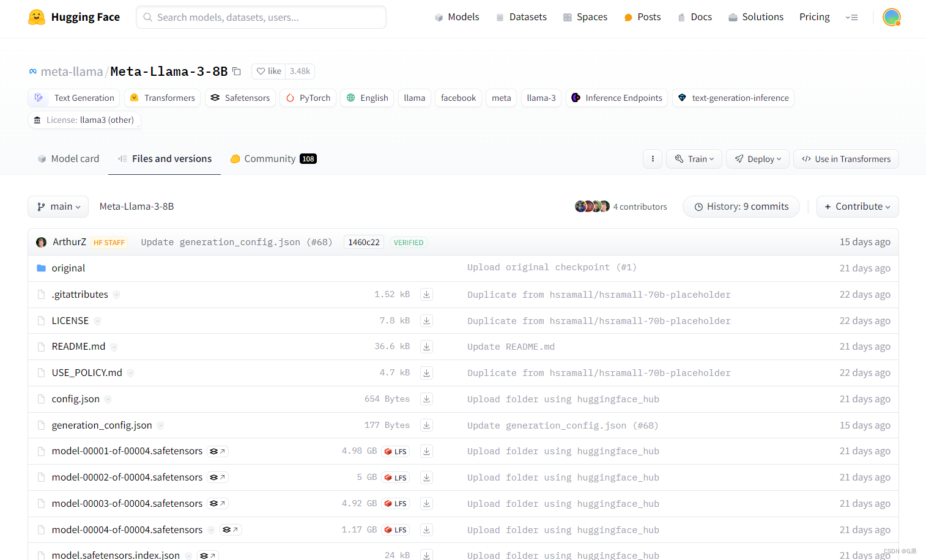Click Use in Transformers button
Image resolution: width=926 pixels, height=560 pixels.
coord(846,159)
